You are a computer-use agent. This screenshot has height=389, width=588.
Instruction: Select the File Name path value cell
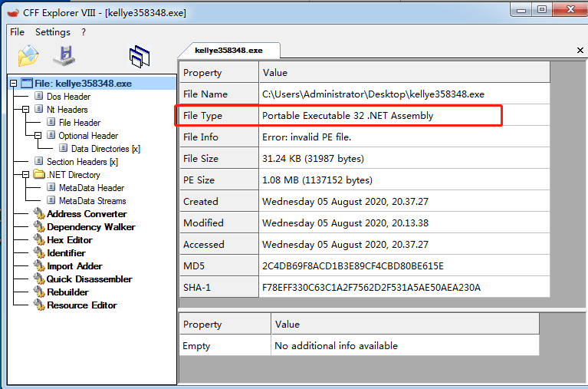(x=405, y=94)
